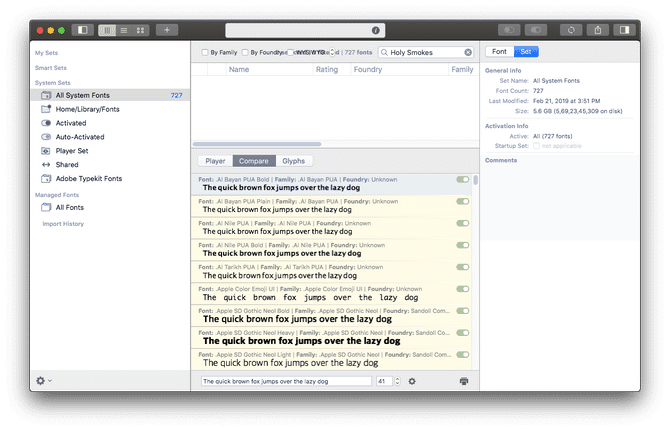Open the gear menu in sidebar bottom

pyautogui.click(x=44, y=381)
